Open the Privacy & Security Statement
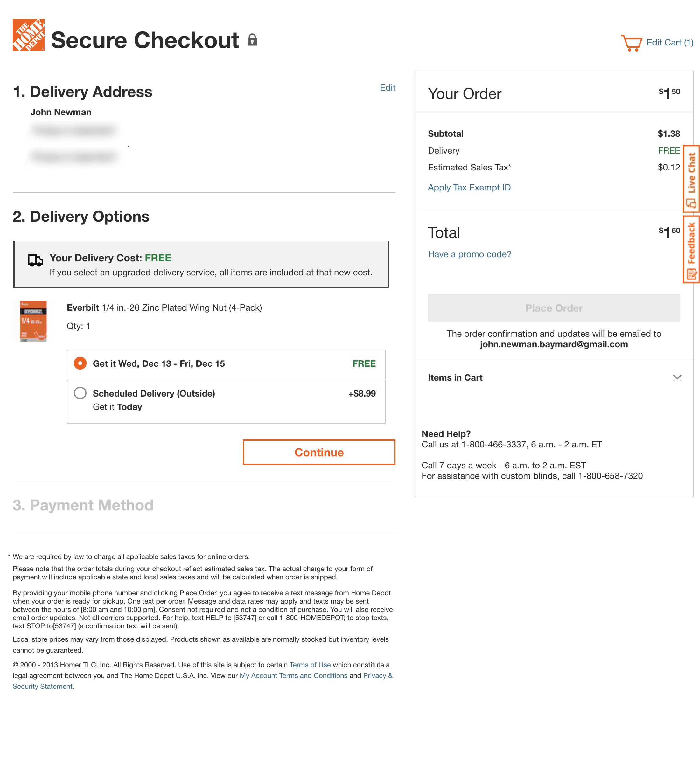Viewport: 700px width, 767px height. click(x=378, y=675)
